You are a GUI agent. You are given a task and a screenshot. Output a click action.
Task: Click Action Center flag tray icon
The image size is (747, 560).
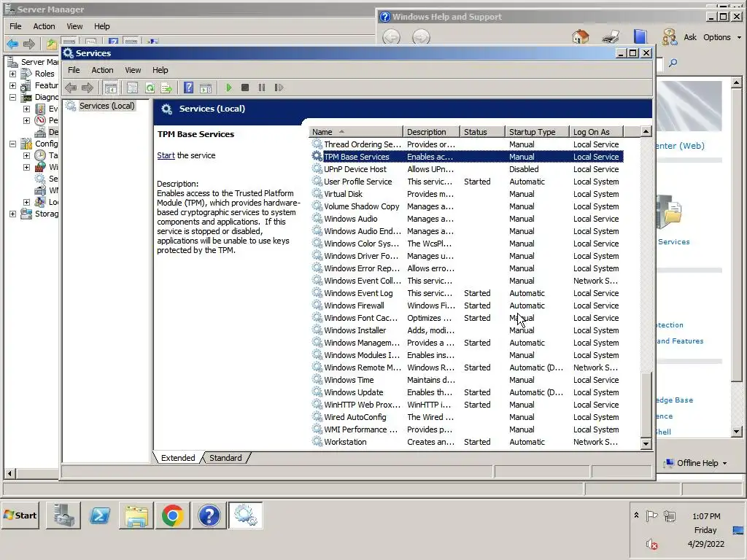point(651,516)
